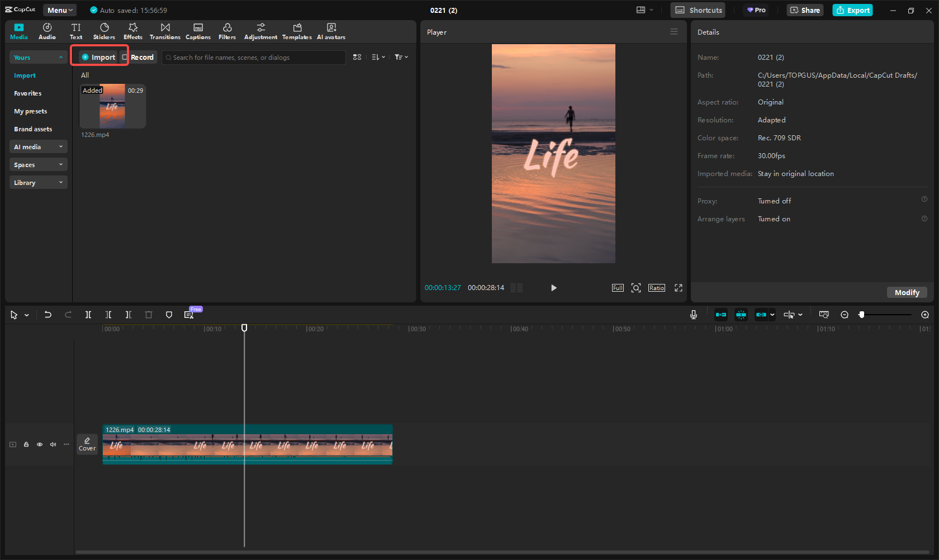Open the Audio panel
The height and width of the screenshot is (560, 939).
coord(47,31)
